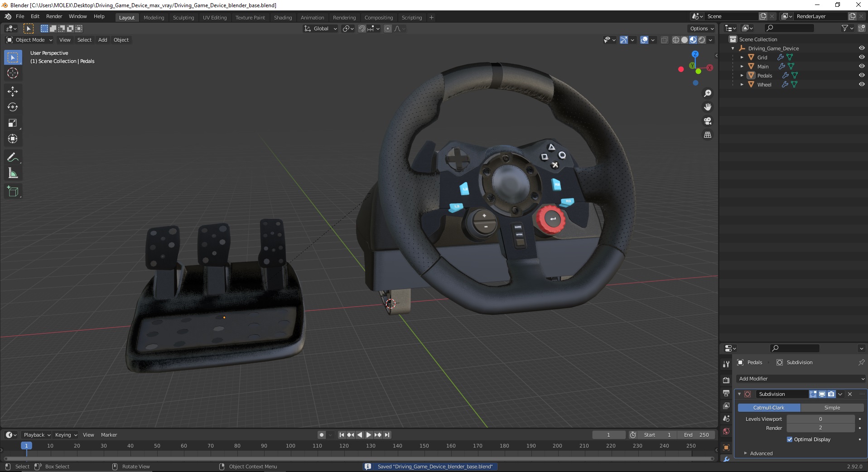Open the Render menu
This screenshot has height=472, width=868.
click(54, 16)
